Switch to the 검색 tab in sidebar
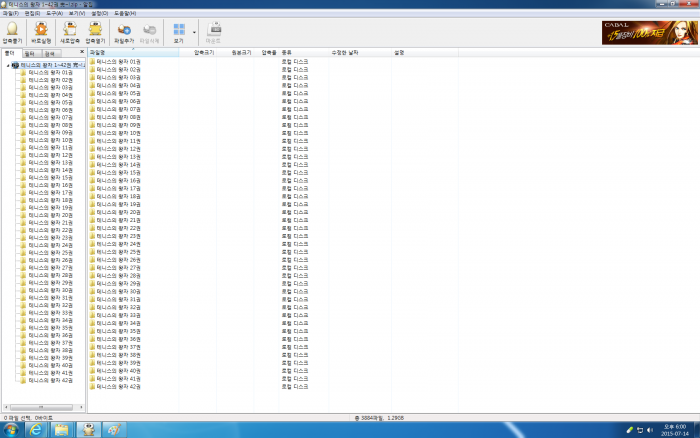Image resolution: width=700 pixels, height=438 pixels. [x=49, y=52]
